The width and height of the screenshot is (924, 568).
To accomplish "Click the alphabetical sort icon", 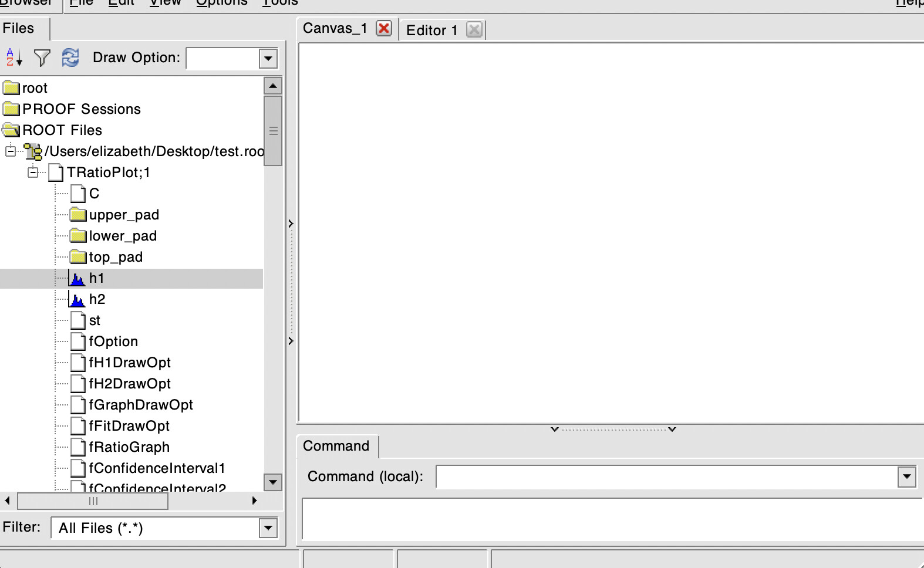I will 14,58.
